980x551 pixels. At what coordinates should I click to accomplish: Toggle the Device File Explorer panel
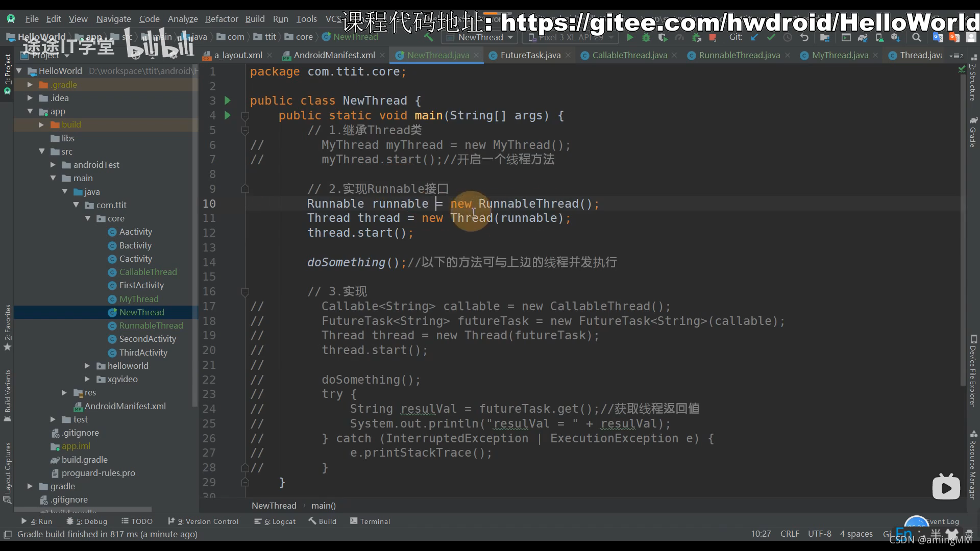click(x=973, y=371)
